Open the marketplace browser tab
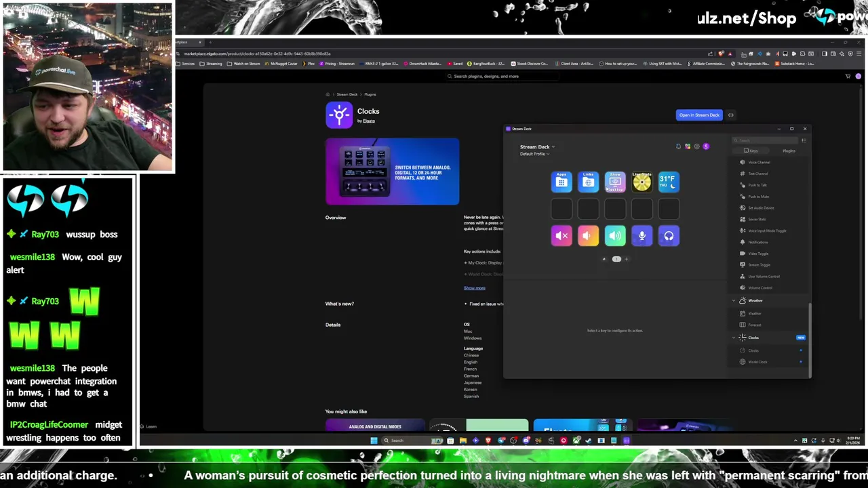 click(x=191, y=43)
